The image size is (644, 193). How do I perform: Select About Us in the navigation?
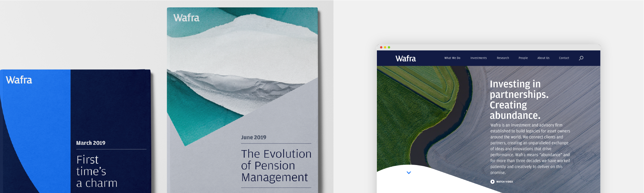point(543,58)
